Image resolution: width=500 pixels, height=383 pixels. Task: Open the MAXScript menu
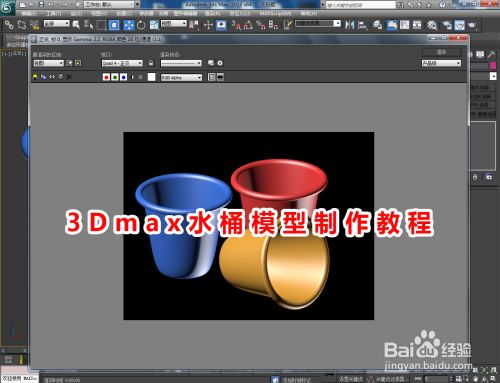point(275,13)
